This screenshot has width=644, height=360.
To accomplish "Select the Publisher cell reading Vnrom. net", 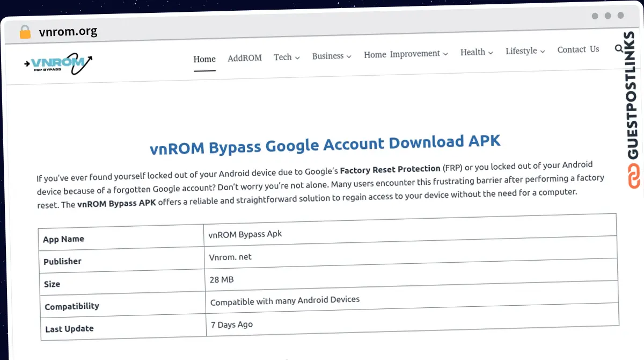I will 230,257.
